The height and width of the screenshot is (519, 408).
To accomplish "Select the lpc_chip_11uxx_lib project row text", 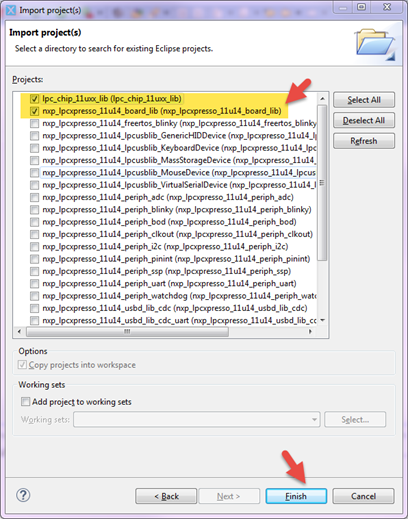I will [x=112, y=99].
